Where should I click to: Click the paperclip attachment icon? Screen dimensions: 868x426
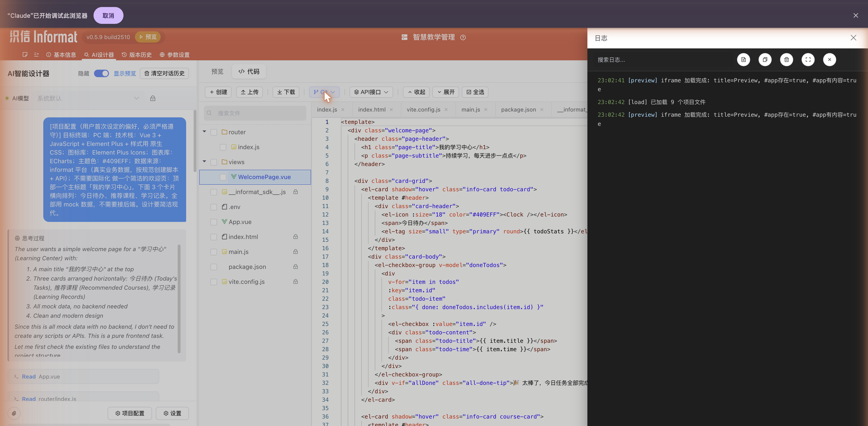coord(14,413)
